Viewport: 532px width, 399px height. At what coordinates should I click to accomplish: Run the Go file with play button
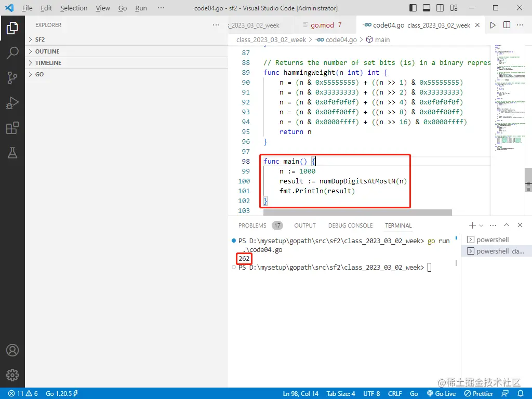click(493, 25)
